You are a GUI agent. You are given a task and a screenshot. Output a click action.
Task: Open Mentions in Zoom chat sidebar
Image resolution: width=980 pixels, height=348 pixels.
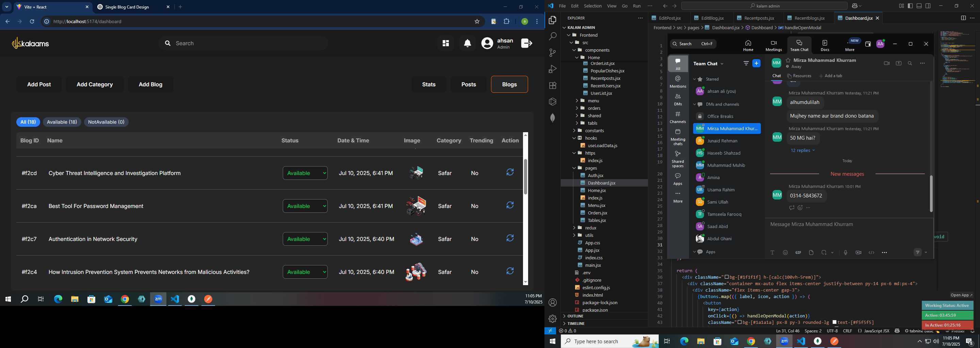(678, 82)
